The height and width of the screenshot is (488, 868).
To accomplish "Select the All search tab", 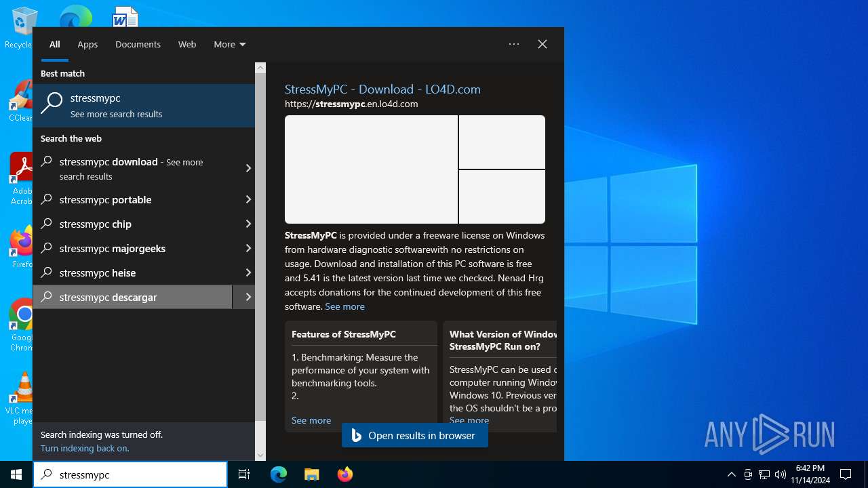I will pyautogui.click(x=55, y=44).
